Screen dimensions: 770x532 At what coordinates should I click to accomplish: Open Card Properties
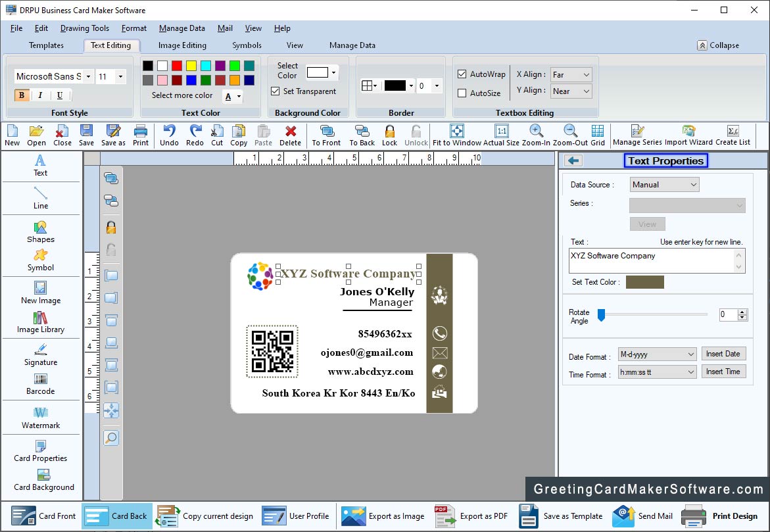tap(40, 451)
